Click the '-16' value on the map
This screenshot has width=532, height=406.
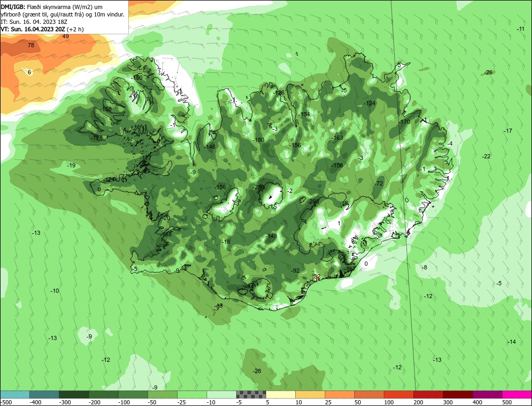coord(226,242)
